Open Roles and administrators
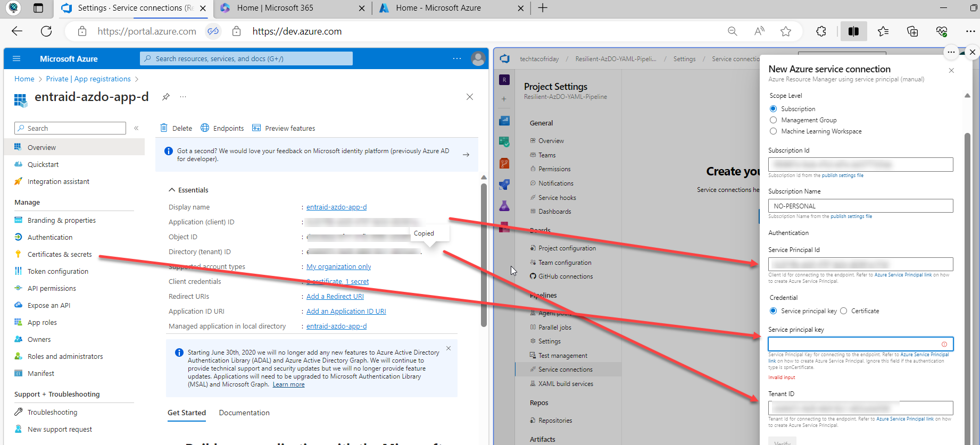The image size is (980, 445). (x=65, y=356)
